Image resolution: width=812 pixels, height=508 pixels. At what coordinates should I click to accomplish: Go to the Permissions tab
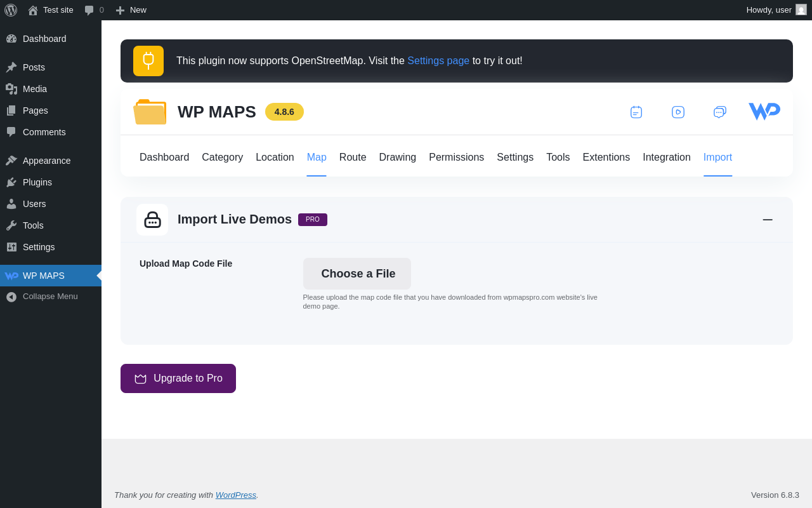point(456,157)
